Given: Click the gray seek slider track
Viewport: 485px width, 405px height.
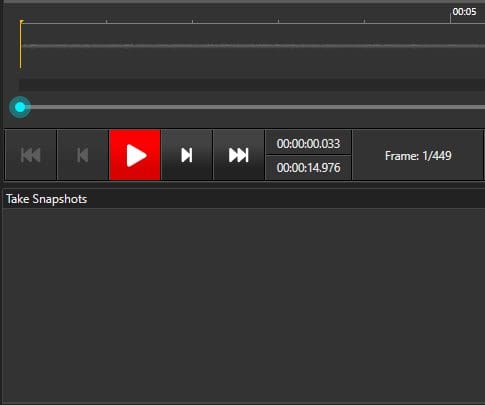Looking at the screenshot, I should pyautogui.click(x=257, y=107).
